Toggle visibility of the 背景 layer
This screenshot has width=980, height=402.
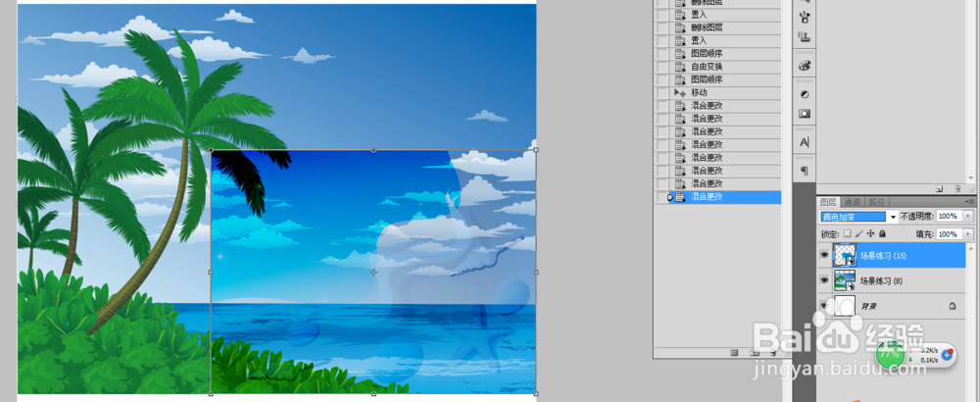[x=824, y=306]
